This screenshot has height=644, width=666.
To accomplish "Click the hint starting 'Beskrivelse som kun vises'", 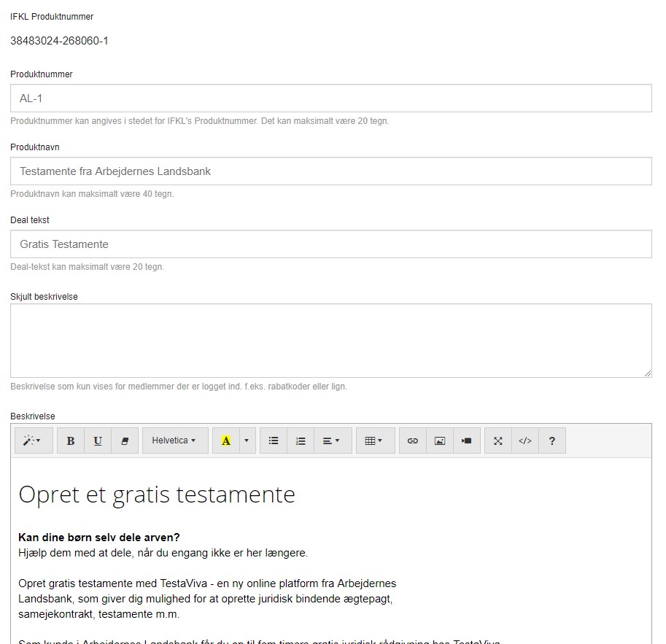I will [x=179, y=387].
